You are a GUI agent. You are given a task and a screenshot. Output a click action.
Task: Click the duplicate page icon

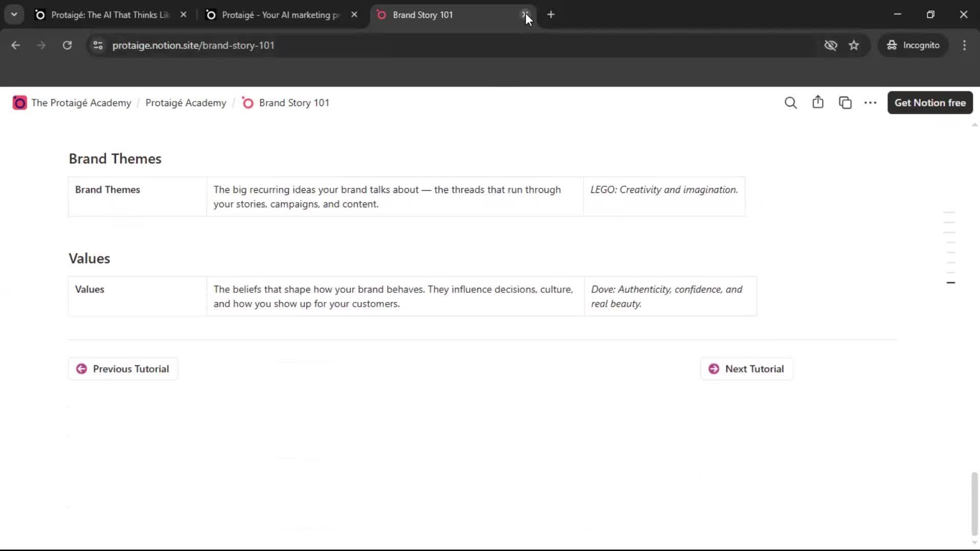(845, 103)
